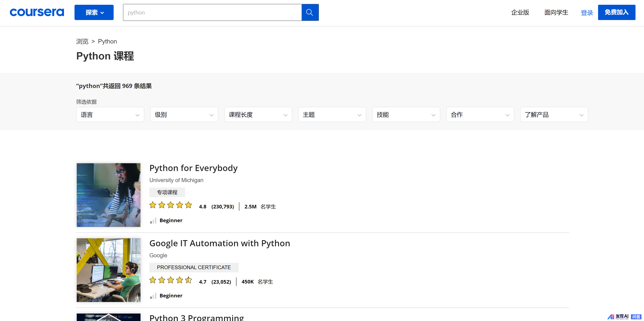Expand the 技能 filter dropdown
The image size is (644, 321).
(406, 115)
